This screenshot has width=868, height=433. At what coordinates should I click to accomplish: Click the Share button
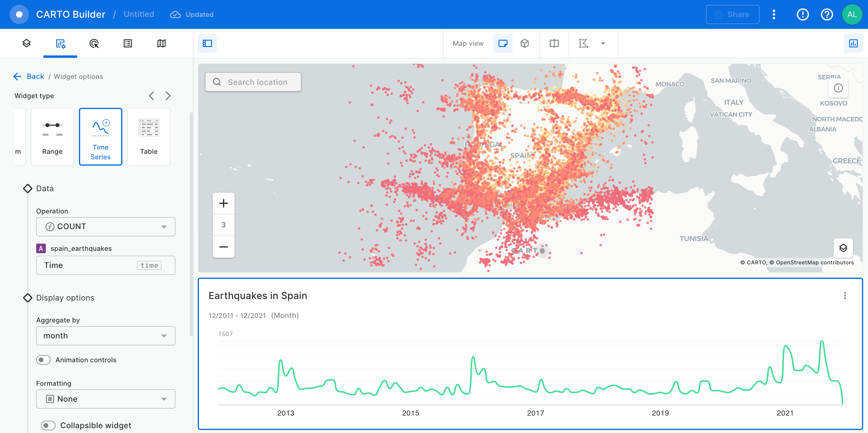[x=732, y=14]
